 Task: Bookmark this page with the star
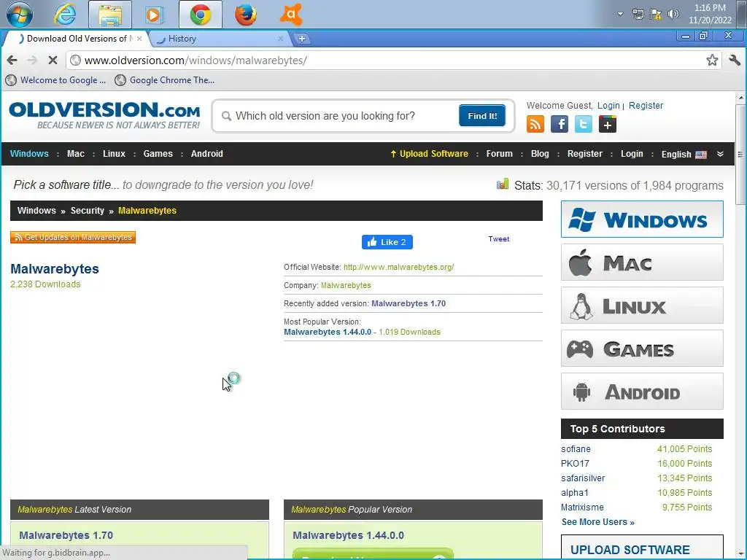712,60
